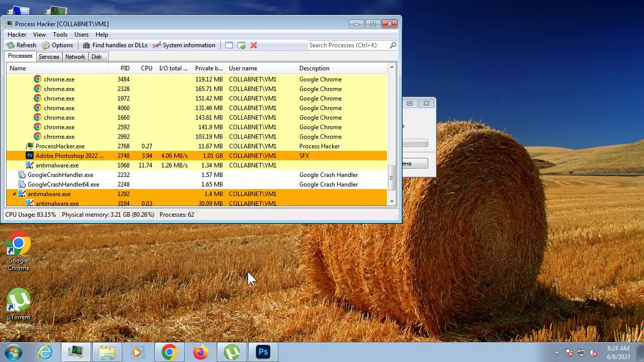Image resolution: width=644 pixels, height=362 pixels.
Task: Click the Photoshop Ps icon in process list
Action: click(x=30, y=156)
